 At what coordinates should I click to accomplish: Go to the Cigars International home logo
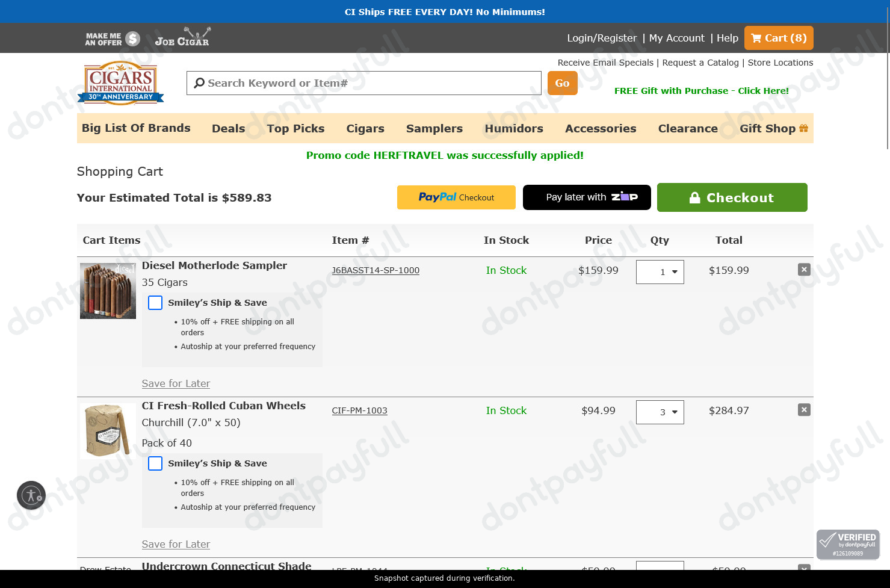tap(120, 83)
